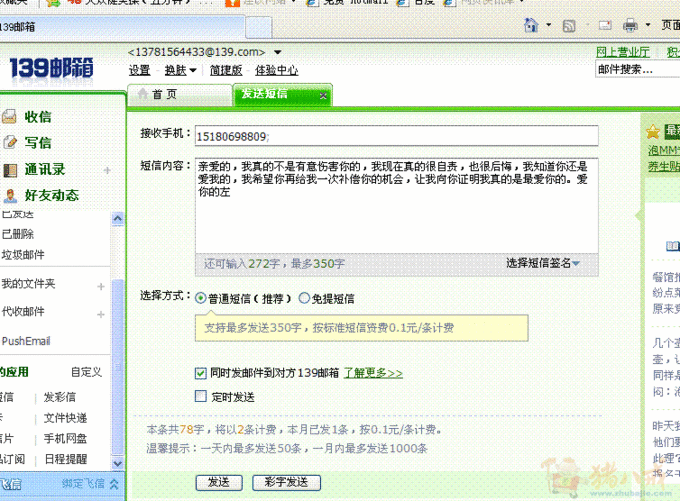Viewport: 680px width, 501px height.
Task: Click the star icon in the right panel
Action: tap(653, 131)
